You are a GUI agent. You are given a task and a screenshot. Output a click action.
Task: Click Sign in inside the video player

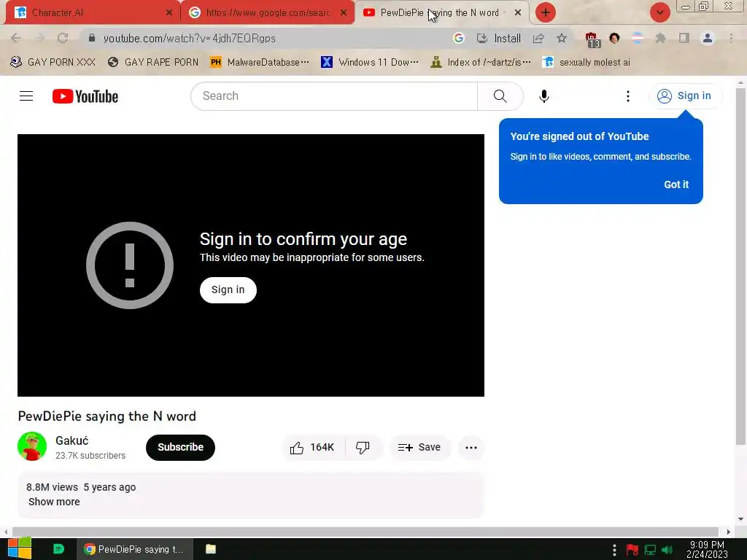[x=228, y=290]
